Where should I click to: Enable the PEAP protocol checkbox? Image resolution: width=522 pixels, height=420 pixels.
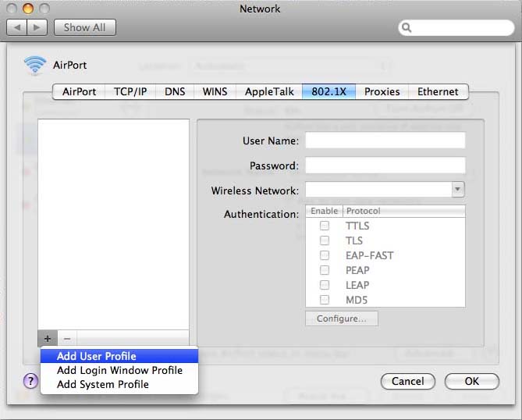[325, 270]
